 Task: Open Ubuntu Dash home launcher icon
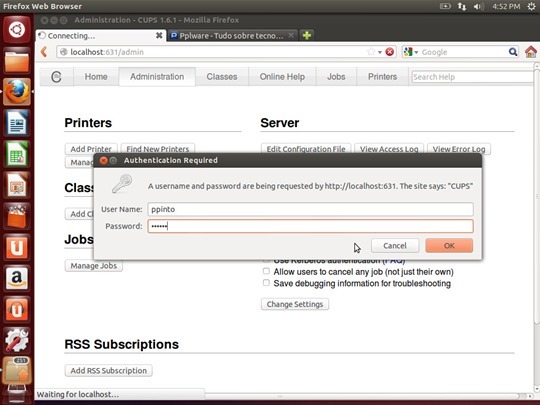[x=17, y=30]
